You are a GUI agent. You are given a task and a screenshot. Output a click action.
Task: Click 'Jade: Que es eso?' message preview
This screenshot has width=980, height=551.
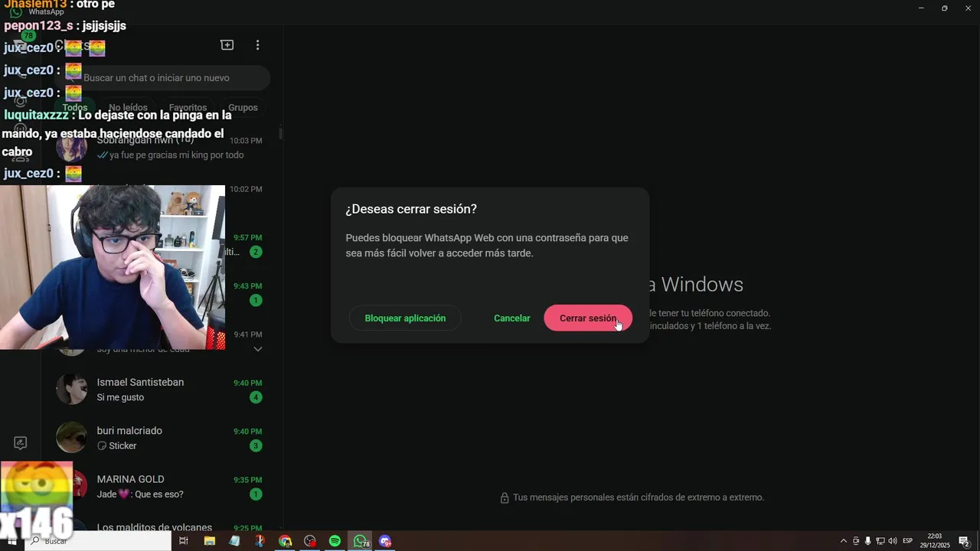(x=140, y=494)
